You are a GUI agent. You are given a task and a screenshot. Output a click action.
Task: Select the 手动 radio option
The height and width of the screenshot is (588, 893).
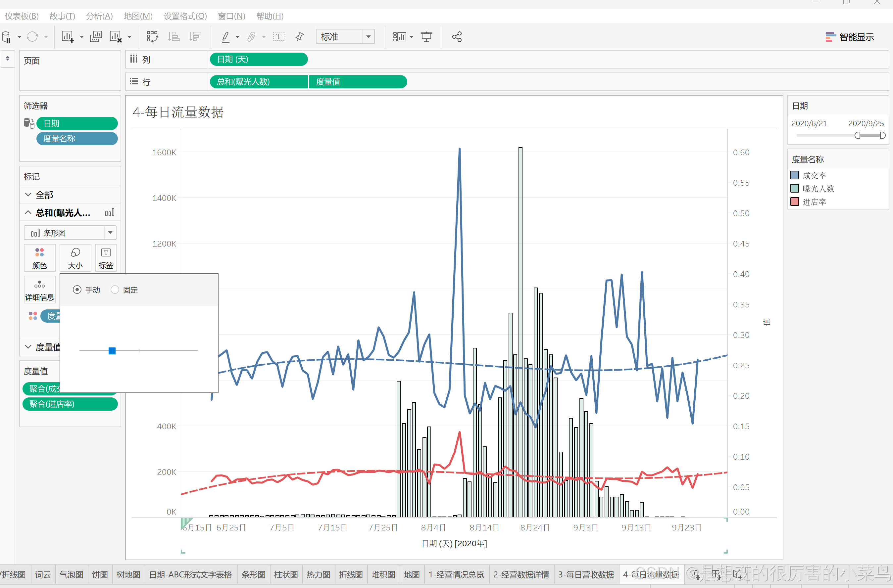(77, 290)
